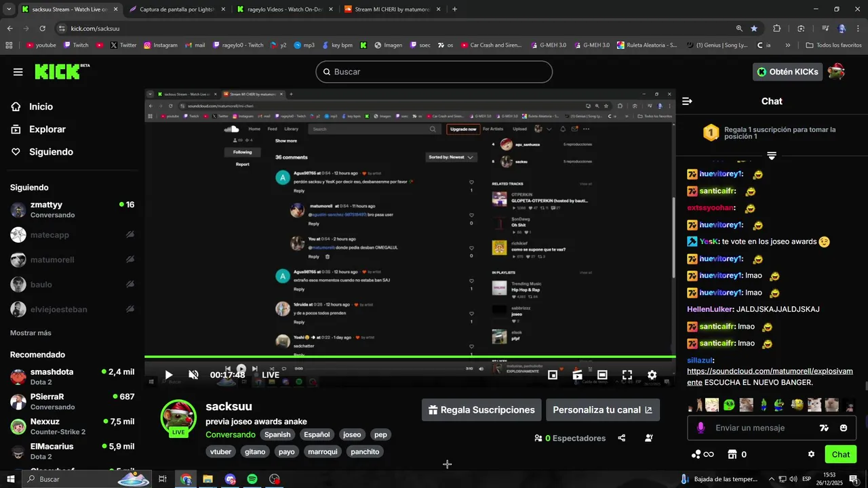Open the chat shop icon
Viewport: 868px width, 488px height.
click(x=732, y=454)
